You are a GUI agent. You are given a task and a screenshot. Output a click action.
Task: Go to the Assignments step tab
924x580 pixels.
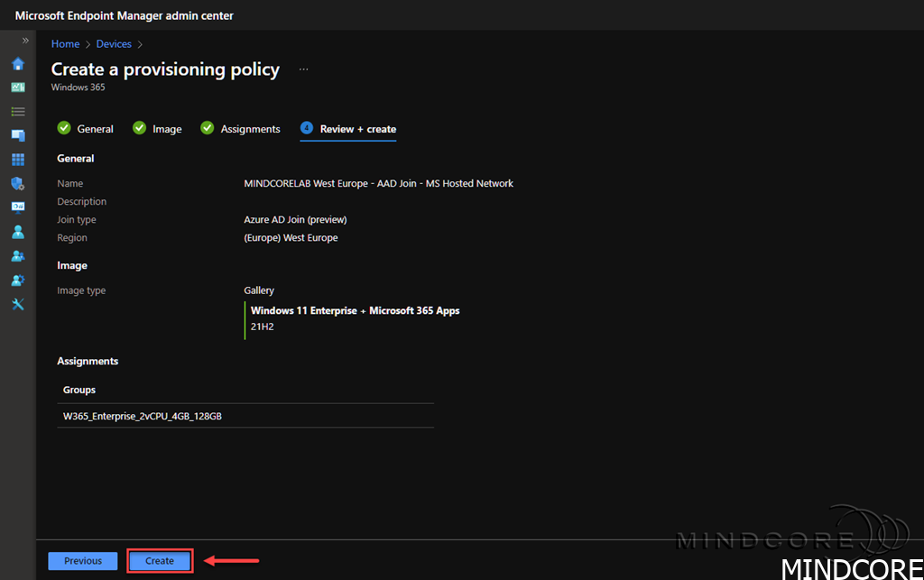coord(241,129)
